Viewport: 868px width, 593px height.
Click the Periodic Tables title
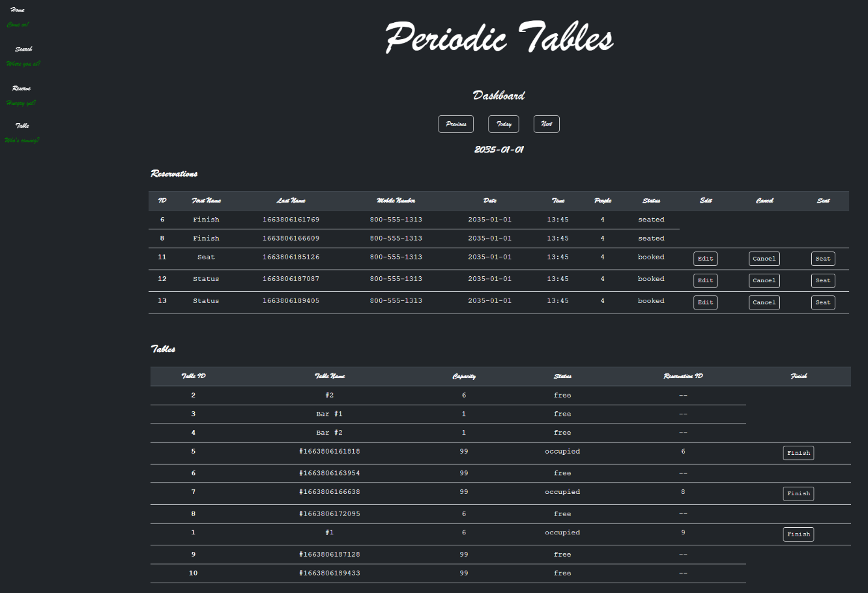coord(499,39)
